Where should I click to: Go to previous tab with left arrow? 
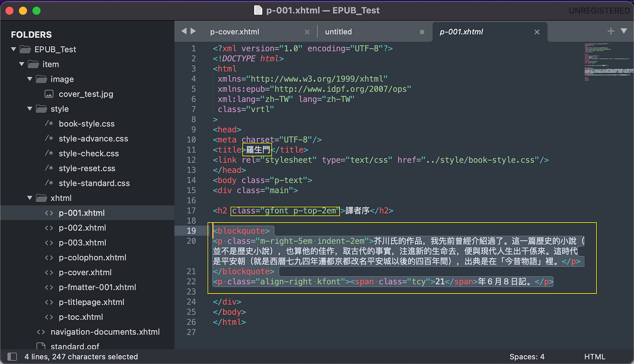(184, 31)
